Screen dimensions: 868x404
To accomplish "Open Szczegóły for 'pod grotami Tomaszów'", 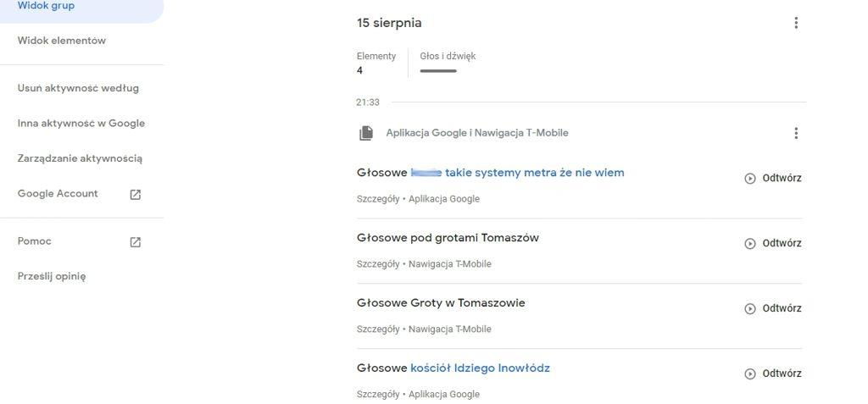I will pyautogui.click(x=377, y=264).
